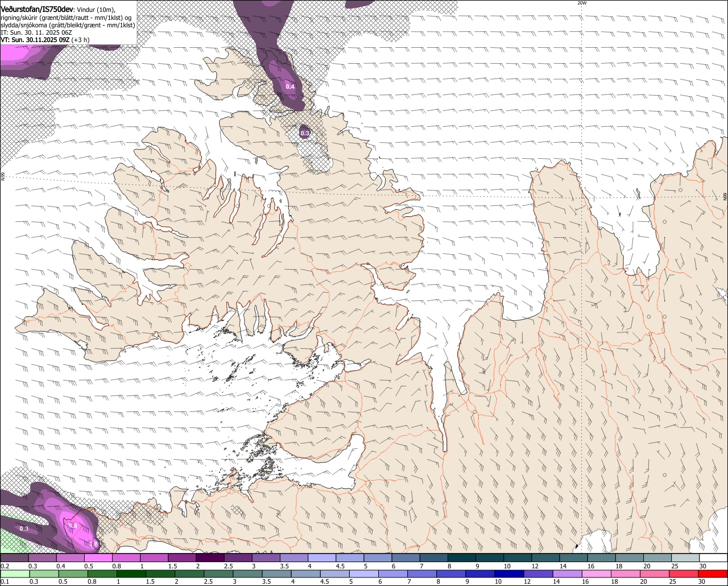Select the 1.5 purple swatch in the top legend row
The image size is (728, 586).
[x=181, y=558]
